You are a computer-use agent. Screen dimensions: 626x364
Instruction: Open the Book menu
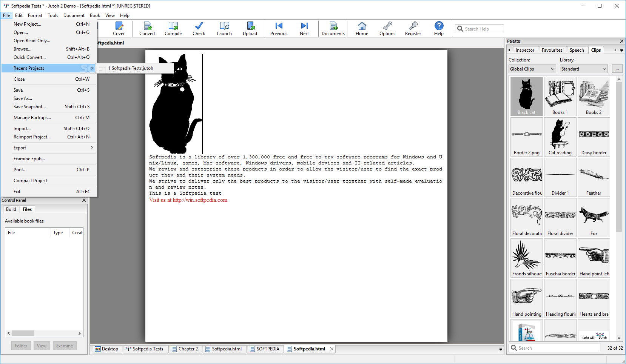[95, 15]
